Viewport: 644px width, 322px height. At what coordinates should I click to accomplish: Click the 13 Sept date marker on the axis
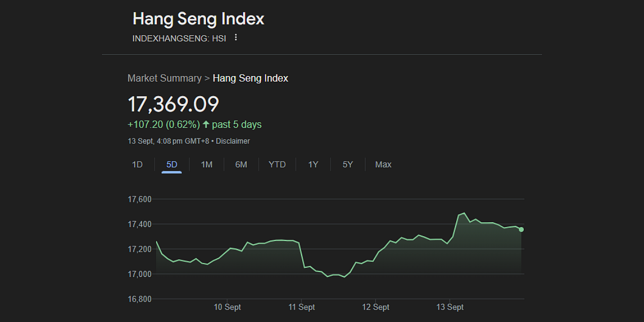(x=450, y=307)
